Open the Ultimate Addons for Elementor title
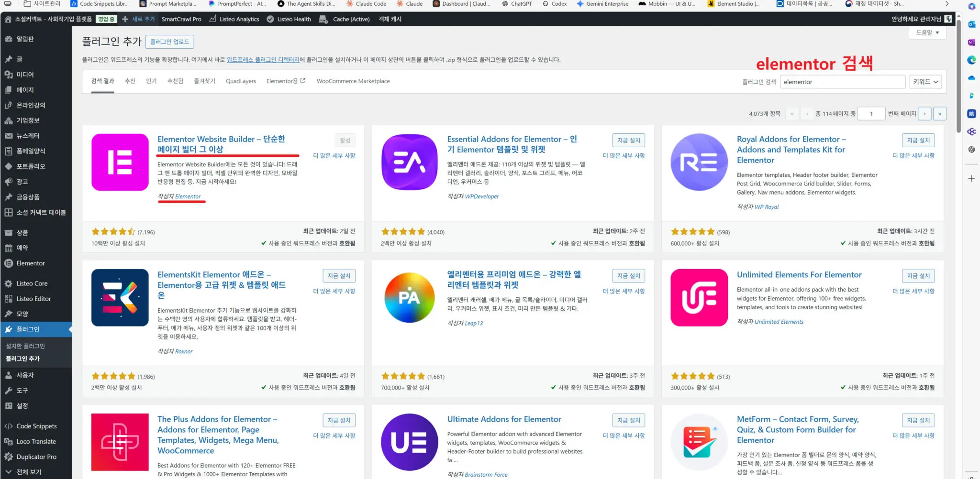 click(x=504, y=419)
